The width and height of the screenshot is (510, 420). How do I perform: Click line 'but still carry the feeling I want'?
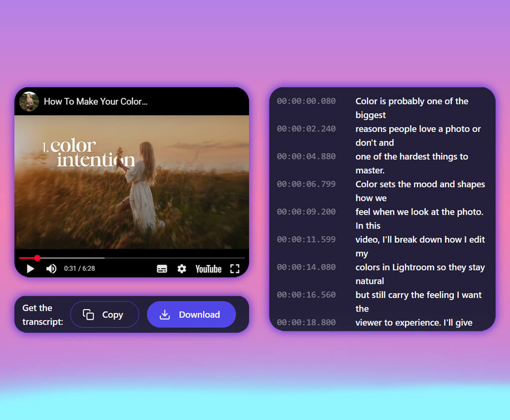(x=418, y=295)
